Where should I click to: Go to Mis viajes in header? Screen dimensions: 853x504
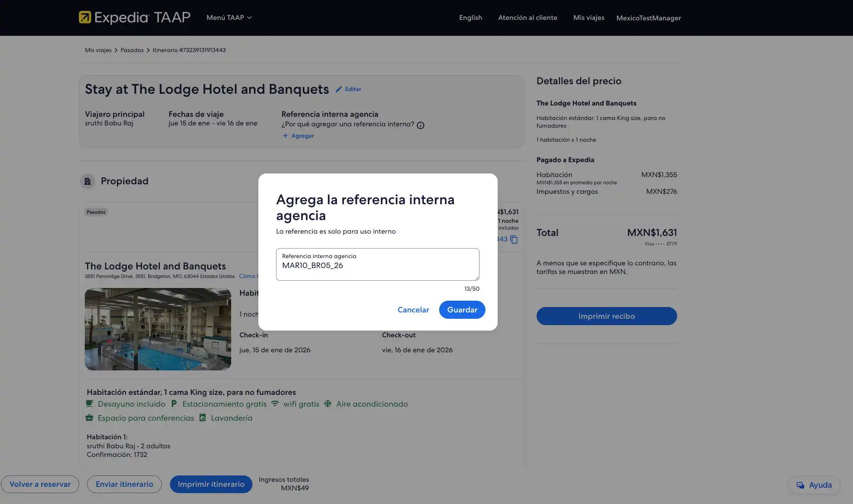(589, 18)
